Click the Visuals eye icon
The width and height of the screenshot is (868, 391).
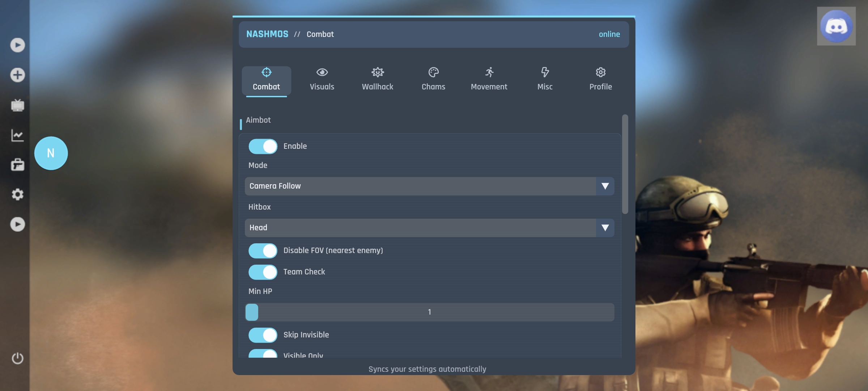[322, 72]
